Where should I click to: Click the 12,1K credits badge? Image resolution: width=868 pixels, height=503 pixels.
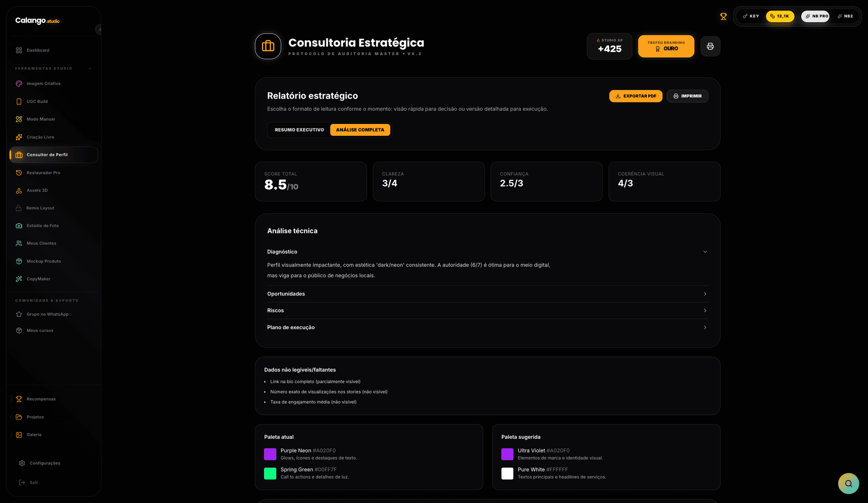780,16
